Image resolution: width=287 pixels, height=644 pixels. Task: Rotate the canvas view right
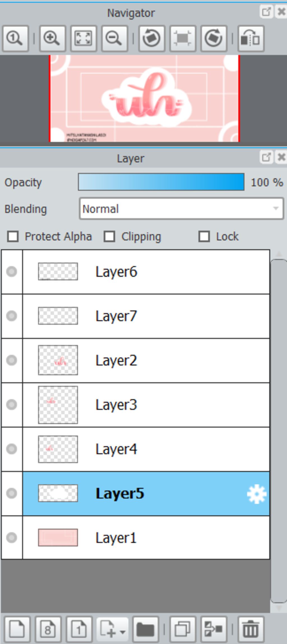coord(214,38)
